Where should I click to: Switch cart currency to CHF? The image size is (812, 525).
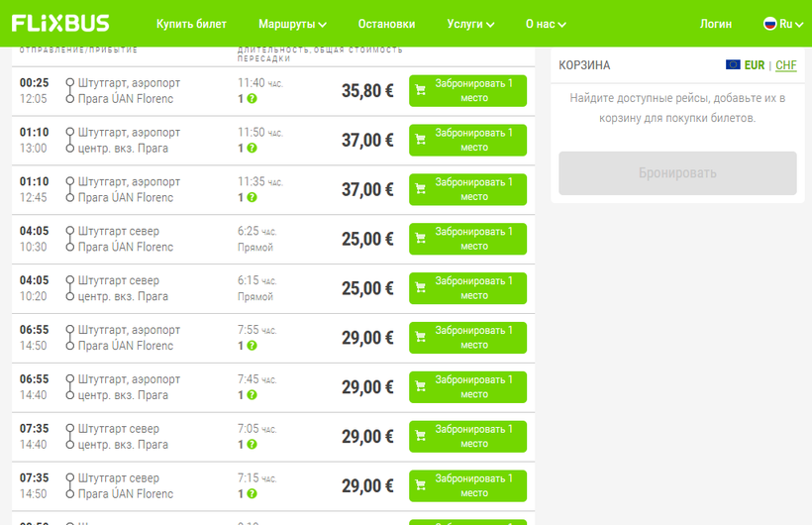(x=786, y=65)
